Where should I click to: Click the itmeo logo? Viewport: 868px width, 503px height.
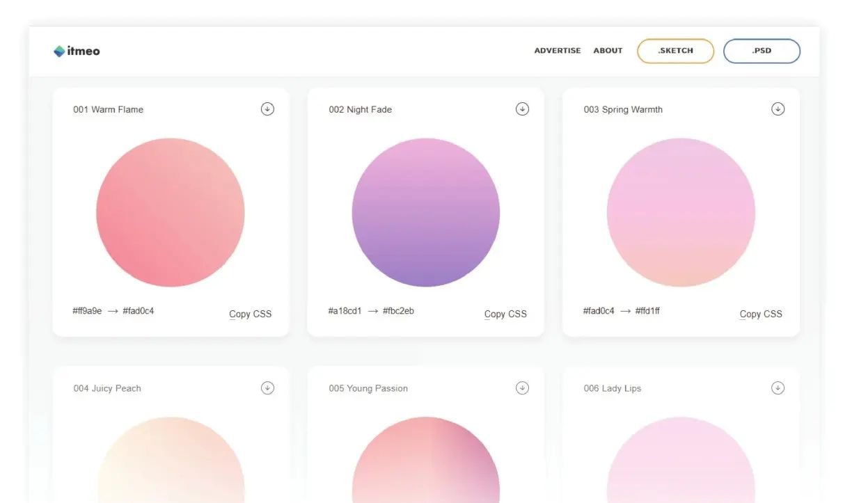pos(77,51)
